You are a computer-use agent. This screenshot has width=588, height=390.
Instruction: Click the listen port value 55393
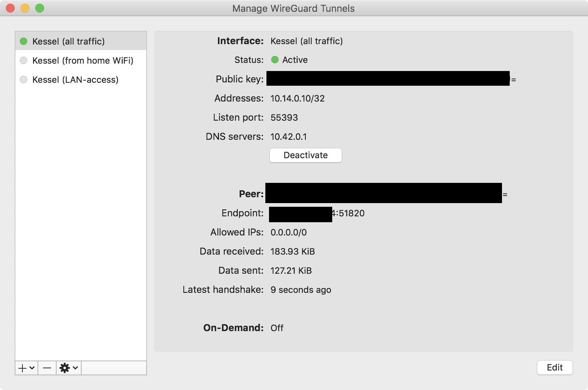(284, 118)
